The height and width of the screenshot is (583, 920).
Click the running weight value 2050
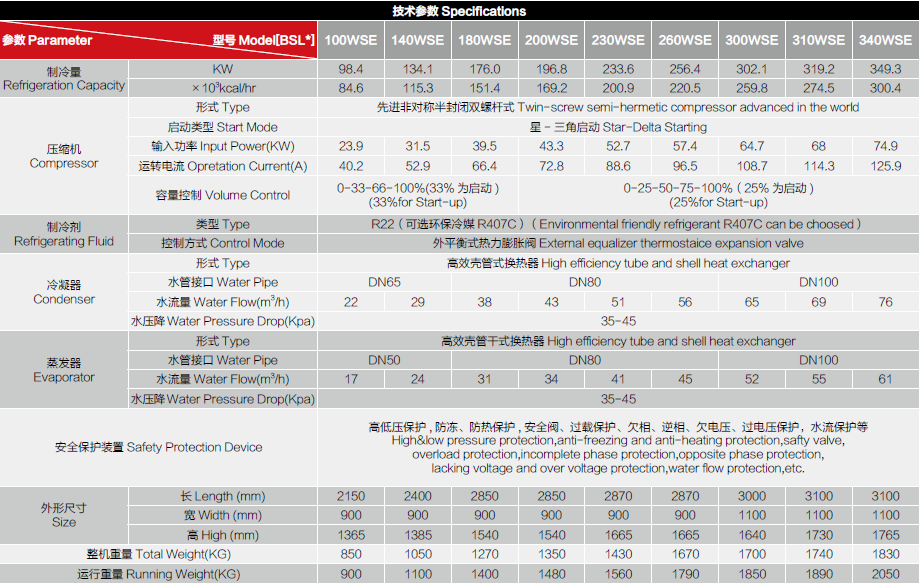[885, 574]
